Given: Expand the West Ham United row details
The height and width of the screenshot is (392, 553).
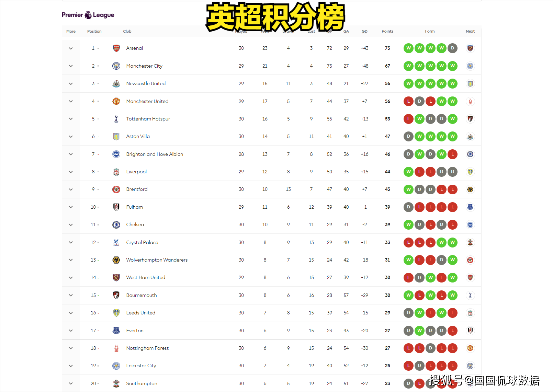Looking at the screenshot, I should pos(71,278).
